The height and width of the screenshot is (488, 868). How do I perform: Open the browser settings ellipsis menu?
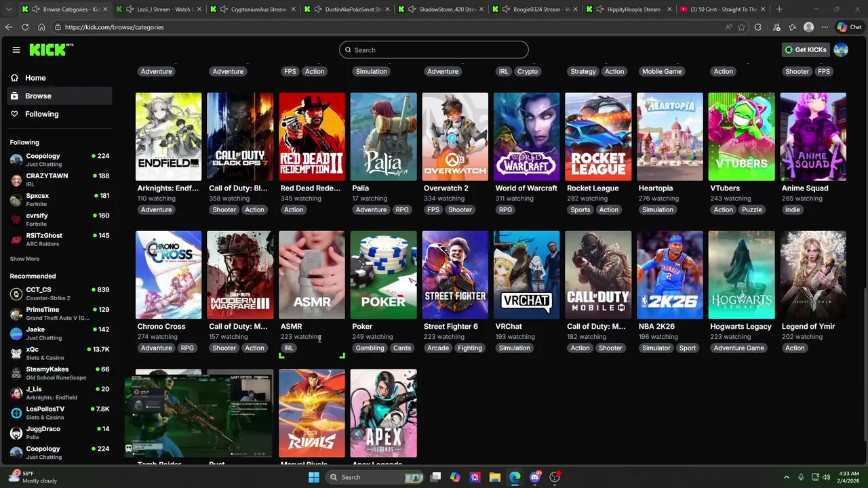click(x=825, y=27)
